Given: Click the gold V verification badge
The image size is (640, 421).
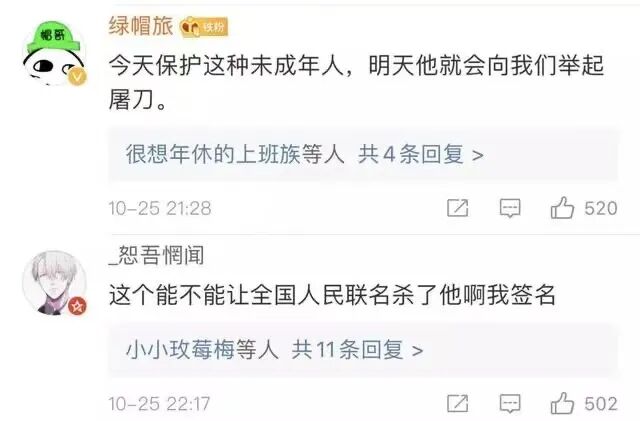Looking at the screenshot, I should [77, 76].
